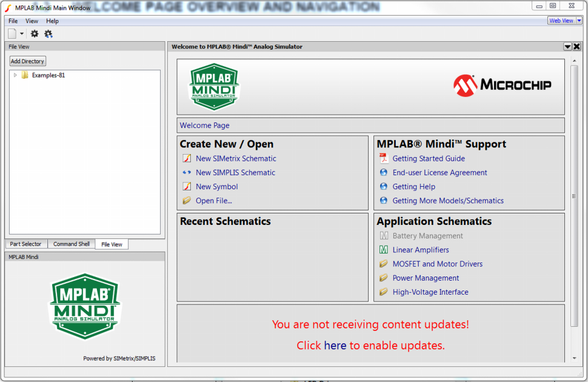Switch to the Command Shell tab
588x382 pixels.
tap(72, 244)
